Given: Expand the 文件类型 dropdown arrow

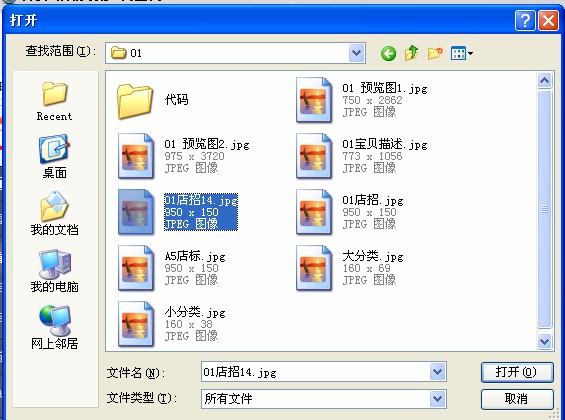Looking at the screenshot, I should tap(437, 399).
